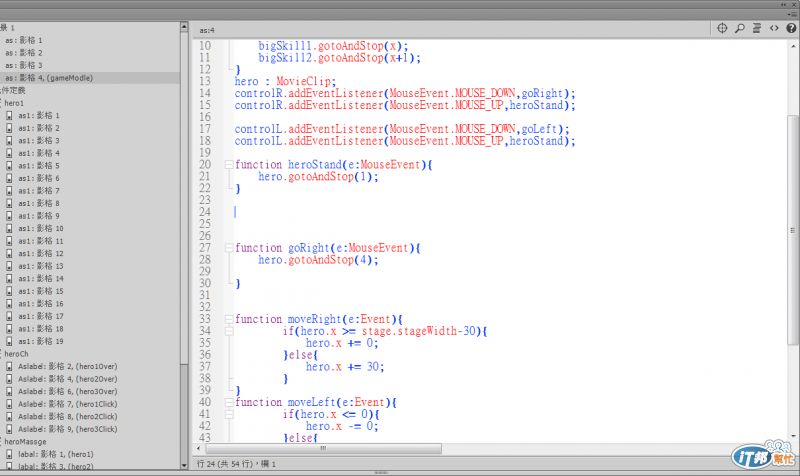Collapse the goRight function code fold
800x476 pixels.
tap(229, 248)
